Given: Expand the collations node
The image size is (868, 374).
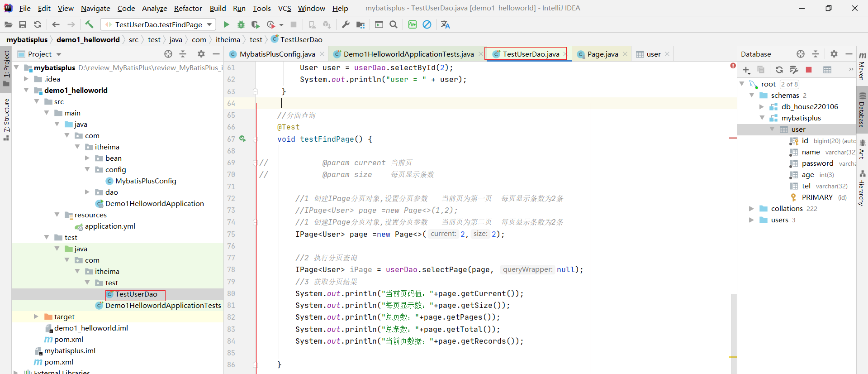Looking at the screenshot, I should click(751, 208).
